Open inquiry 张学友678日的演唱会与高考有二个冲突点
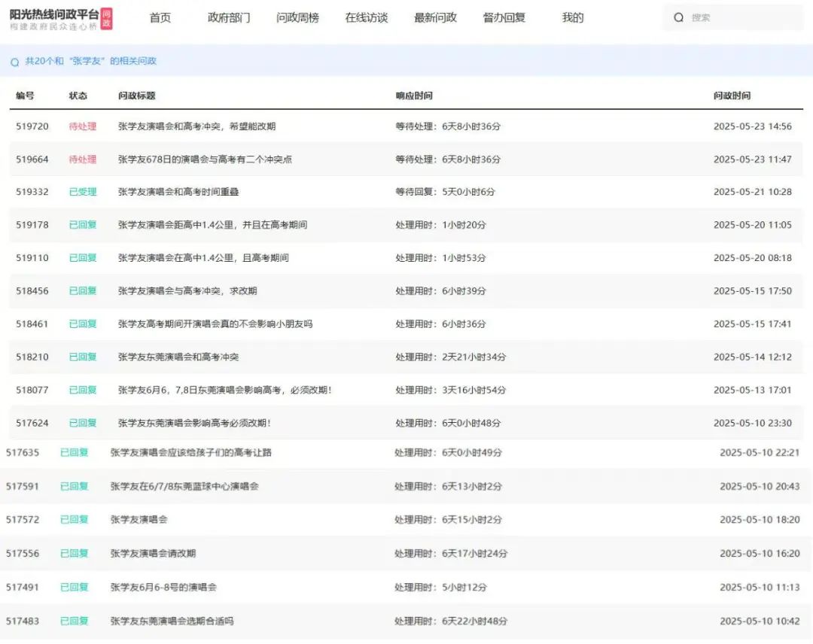Screen dimensions: 813x644 (x=205, y=159)
